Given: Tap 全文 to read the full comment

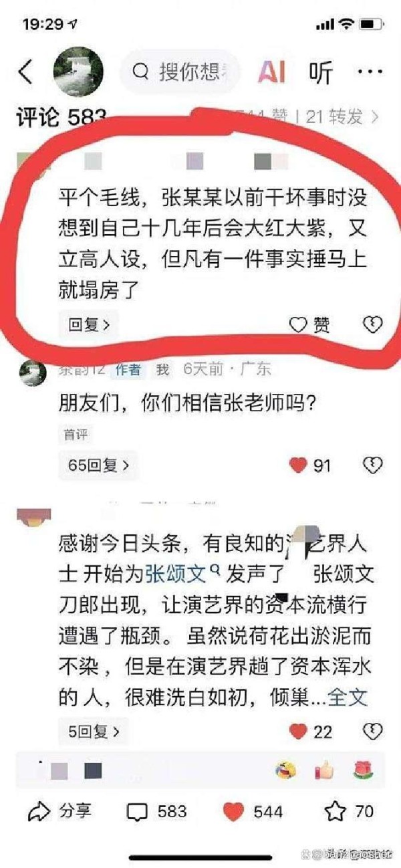Looking at the screenshot, I should click(x=347, y=698).
